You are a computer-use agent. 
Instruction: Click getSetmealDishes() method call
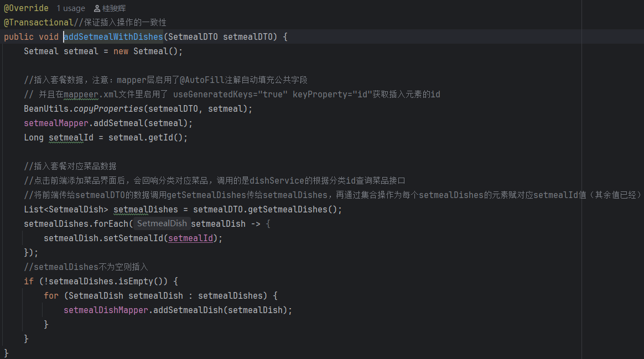click(293, 210)
